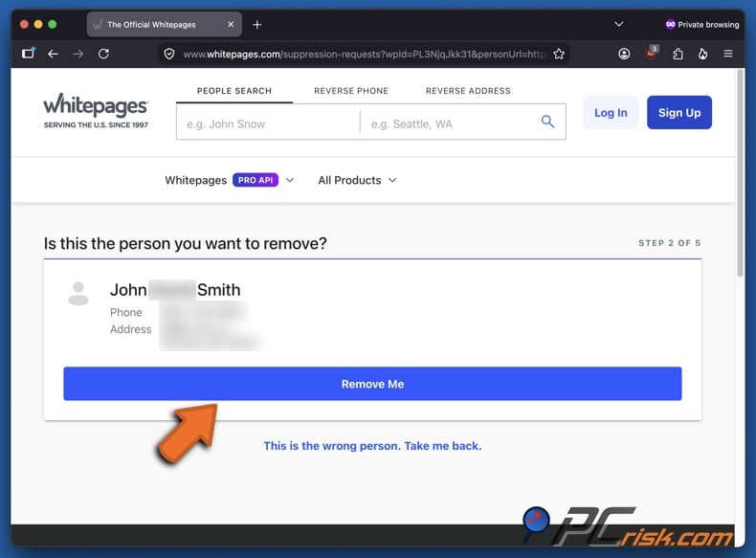Open the sidebar panel icon in the toolbar

[x=29, y=53]
